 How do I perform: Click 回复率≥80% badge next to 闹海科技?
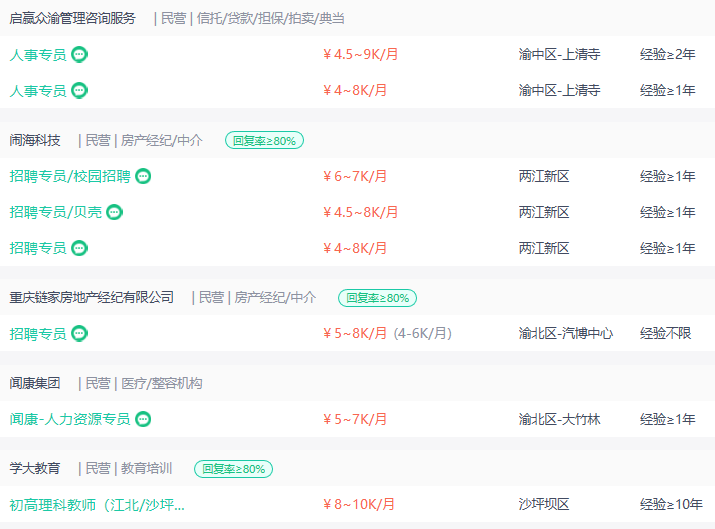[264, 140]
